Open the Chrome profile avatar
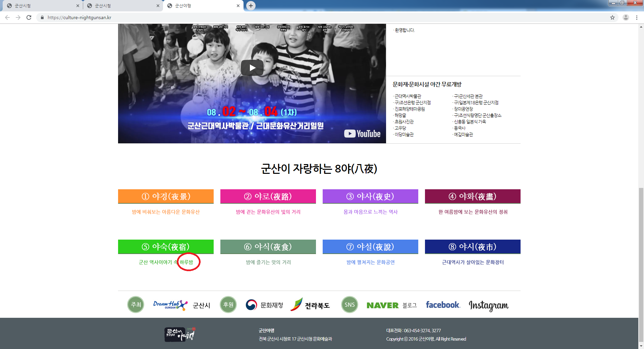Viewport: 644px width, 349px height. click(x=626, y=17)
